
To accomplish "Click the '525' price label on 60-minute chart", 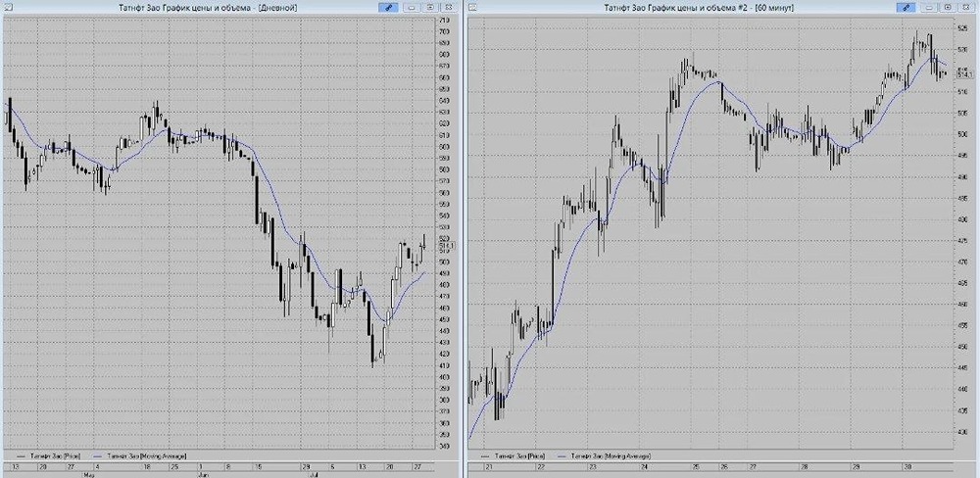I will coord(962,28).
